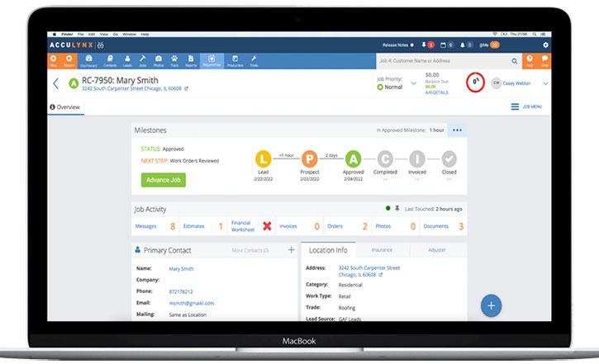Viewport: 599px width, 364px height.
Task: Open the Dashboard icon in toolbar
Action: click(x=89, y=60)
